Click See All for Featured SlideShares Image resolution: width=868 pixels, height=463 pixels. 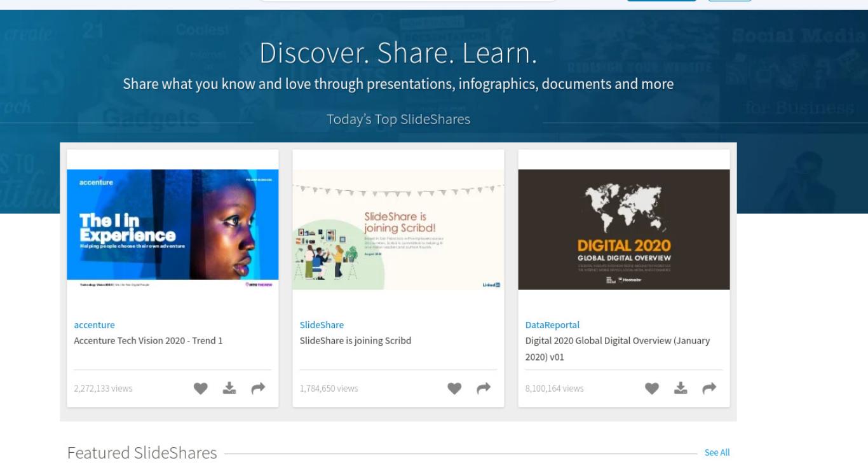pos(717,453)
